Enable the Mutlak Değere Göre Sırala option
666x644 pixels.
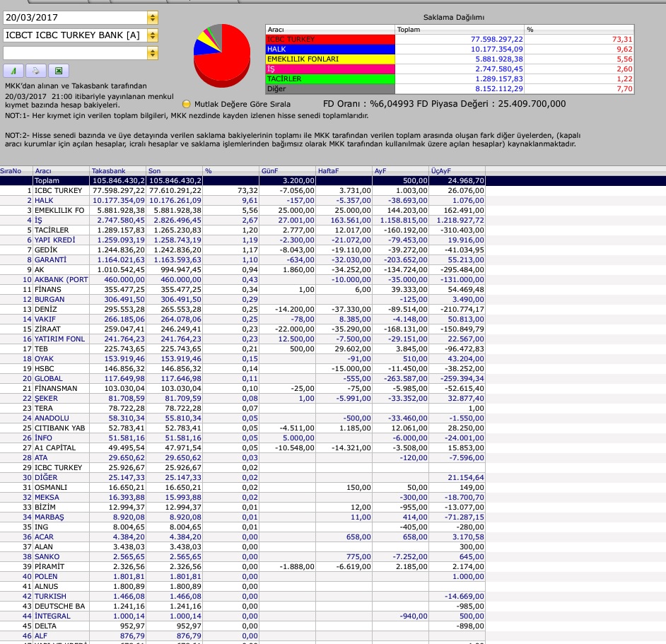(186, 104)
